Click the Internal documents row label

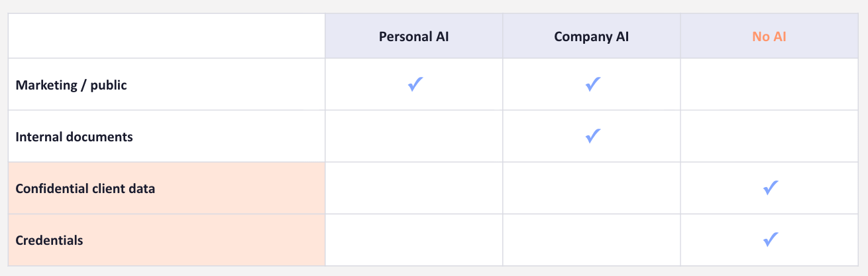(74, 137)
